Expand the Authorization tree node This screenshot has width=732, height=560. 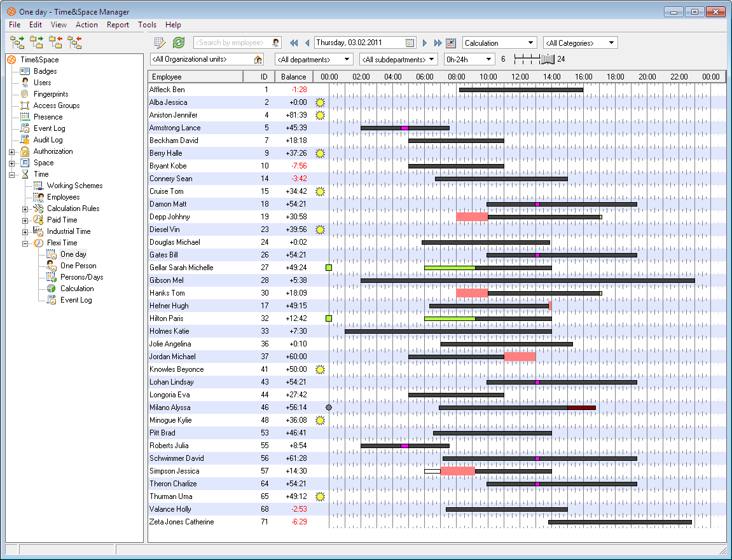coord(11,152)
